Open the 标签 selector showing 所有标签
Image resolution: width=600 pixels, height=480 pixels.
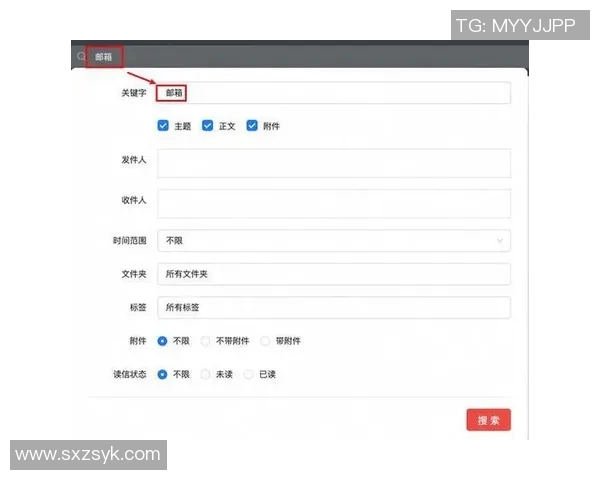333,307
